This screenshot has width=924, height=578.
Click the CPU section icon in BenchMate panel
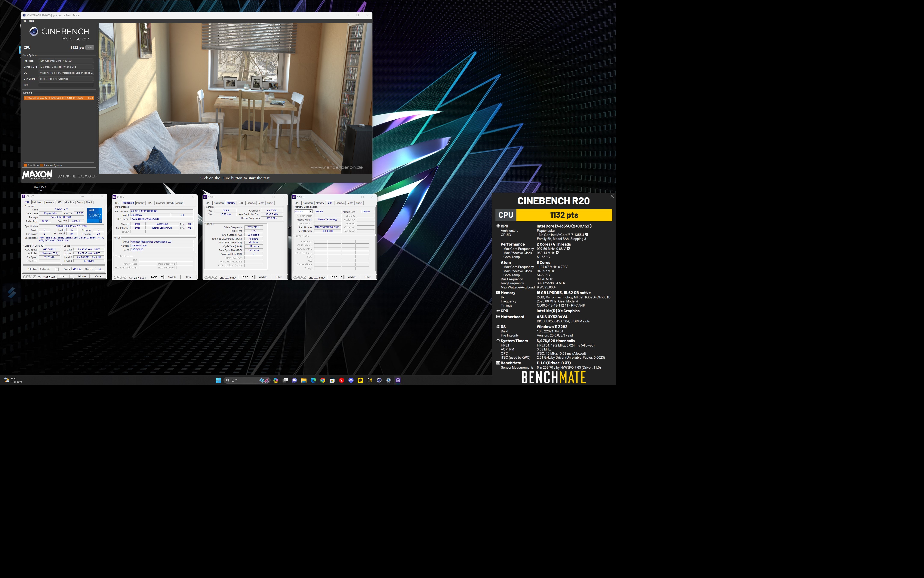(498, 226)
